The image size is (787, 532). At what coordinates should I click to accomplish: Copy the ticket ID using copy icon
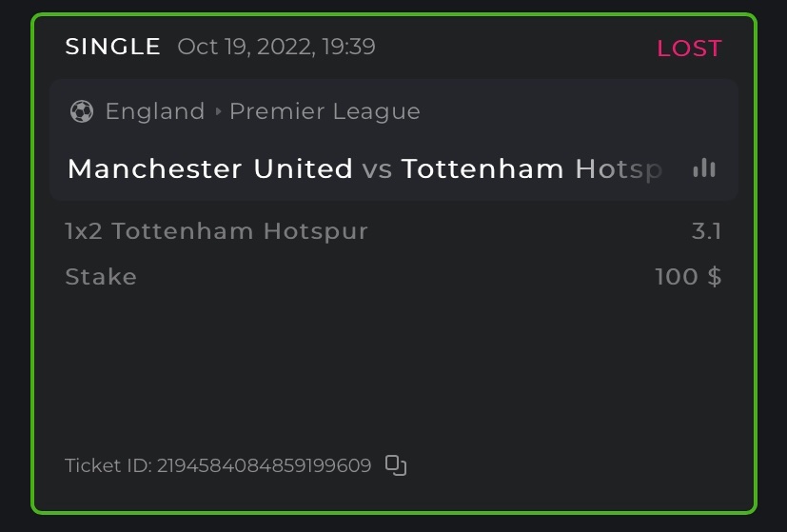395,465
